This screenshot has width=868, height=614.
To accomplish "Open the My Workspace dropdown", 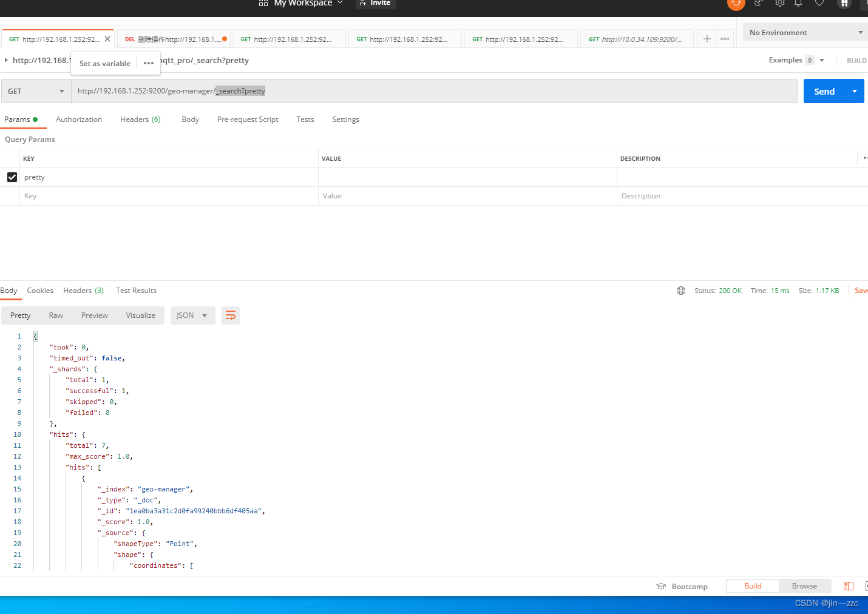I will coord(308,3).
